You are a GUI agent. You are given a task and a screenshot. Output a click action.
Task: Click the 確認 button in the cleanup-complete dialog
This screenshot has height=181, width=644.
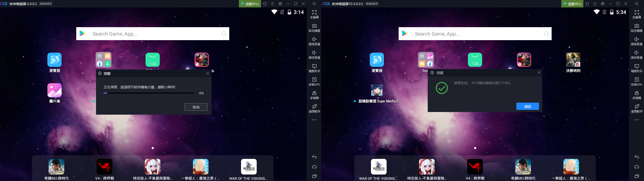tap(527, 106)
